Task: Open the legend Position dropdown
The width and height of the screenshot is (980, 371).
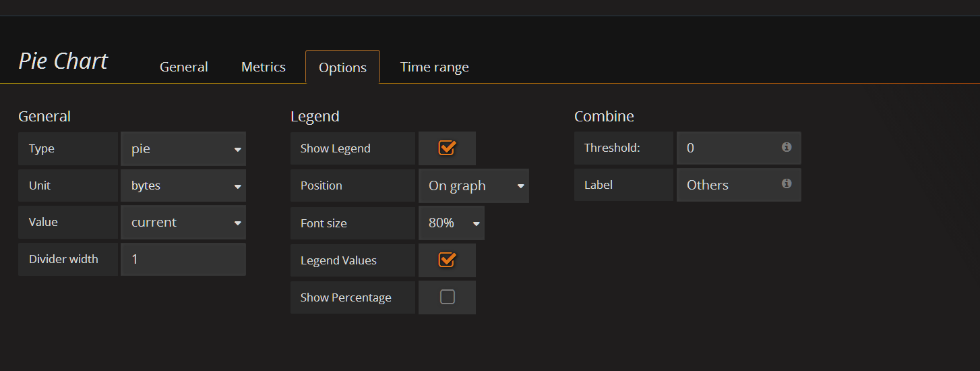Action: click(473, 186)
